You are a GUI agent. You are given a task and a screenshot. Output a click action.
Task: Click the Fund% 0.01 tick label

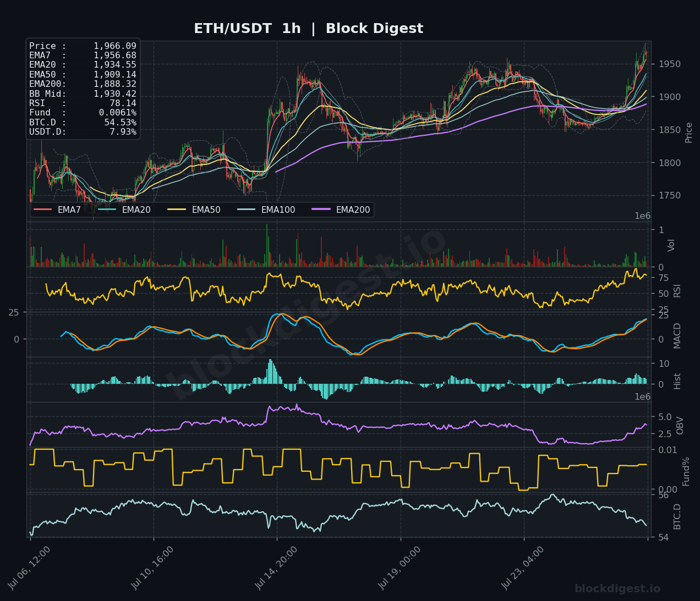[668, 450]
